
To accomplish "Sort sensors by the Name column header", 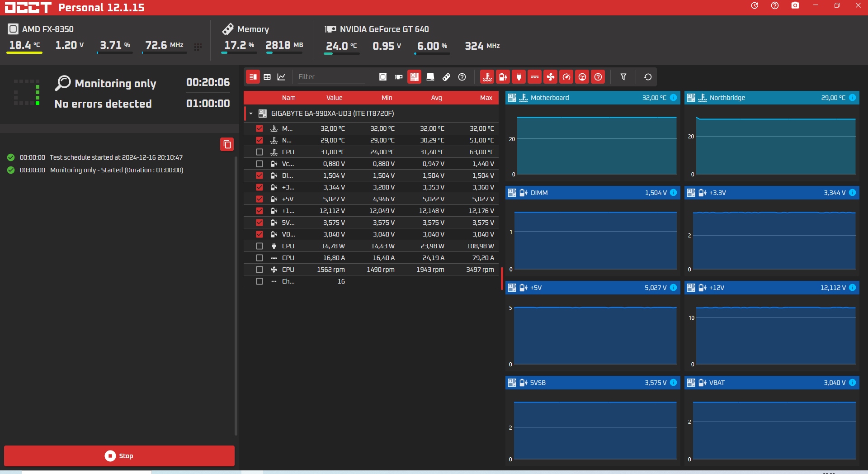I will tap(289, 98).
